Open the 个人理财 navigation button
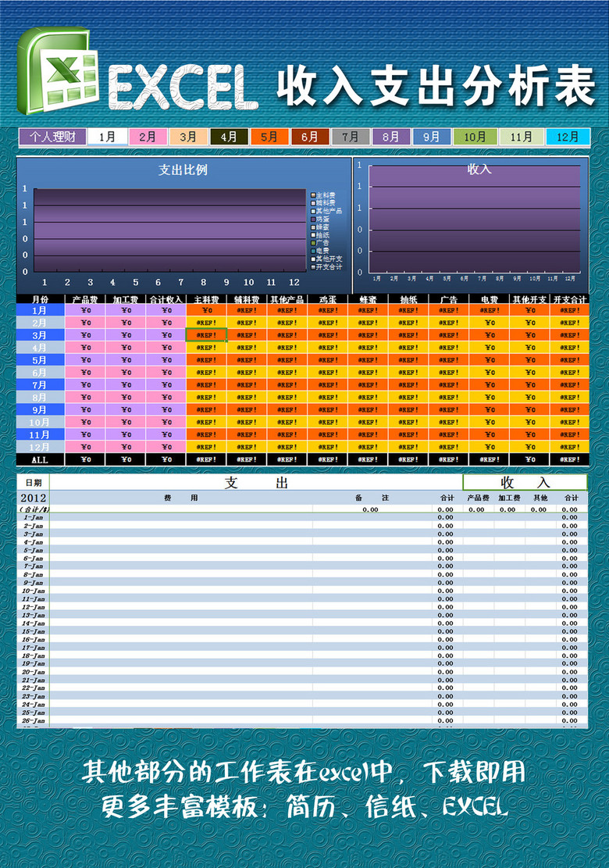Image resolution: width=609 pixels, height=868 pixels. [52, 137]
